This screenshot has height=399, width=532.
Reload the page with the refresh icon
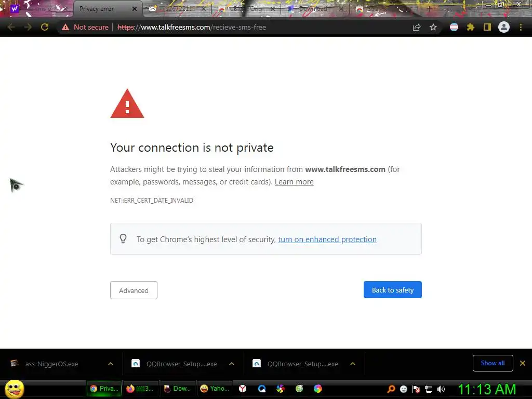click(x=45, y=27)
